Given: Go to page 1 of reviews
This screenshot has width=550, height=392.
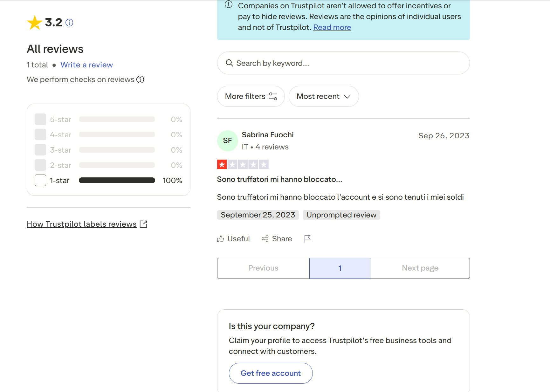Looking at the screenshot, I should 340,268.
